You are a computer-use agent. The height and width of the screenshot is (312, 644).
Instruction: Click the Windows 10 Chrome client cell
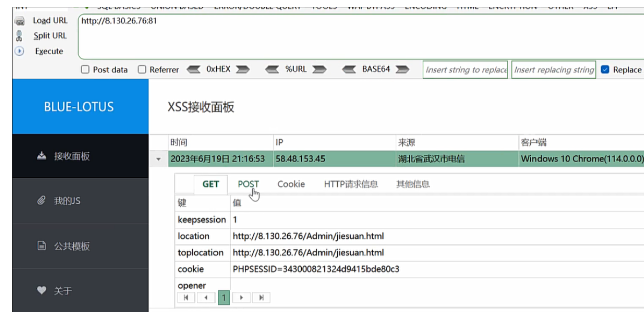click(581, 159)
